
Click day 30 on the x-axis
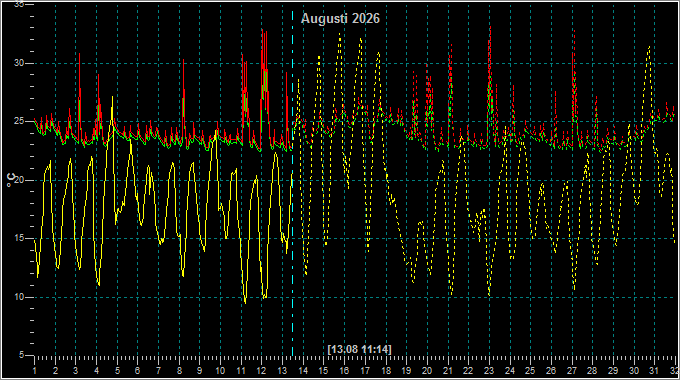pos(634,371)
